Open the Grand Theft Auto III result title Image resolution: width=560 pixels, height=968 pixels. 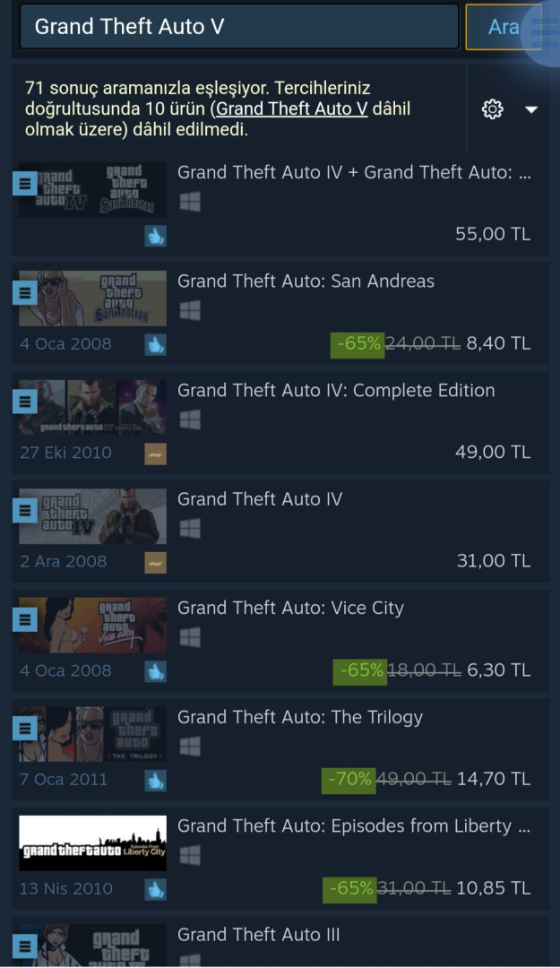259,935
